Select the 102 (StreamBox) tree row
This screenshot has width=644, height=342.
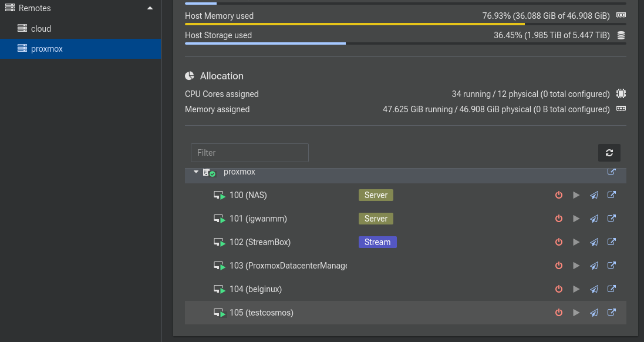(x=406, y=242)
